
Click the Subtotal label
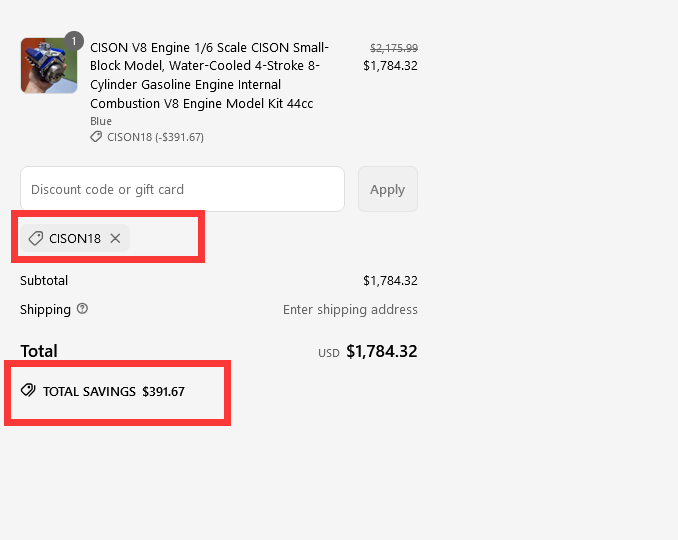tap(44, 281)
